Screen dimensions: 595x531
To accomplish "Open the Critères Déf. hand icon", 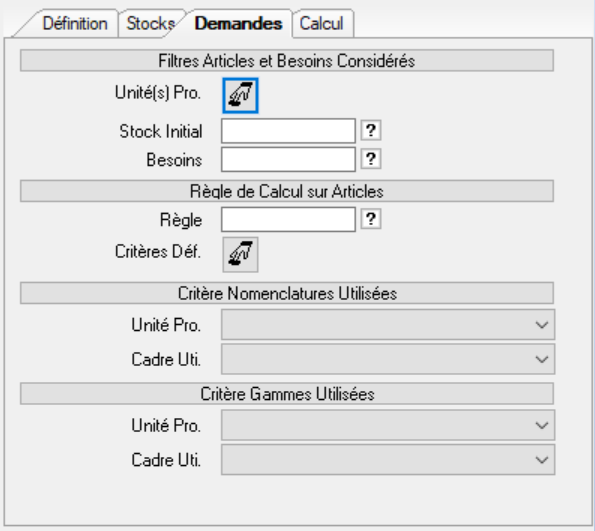I will (240, 255).
